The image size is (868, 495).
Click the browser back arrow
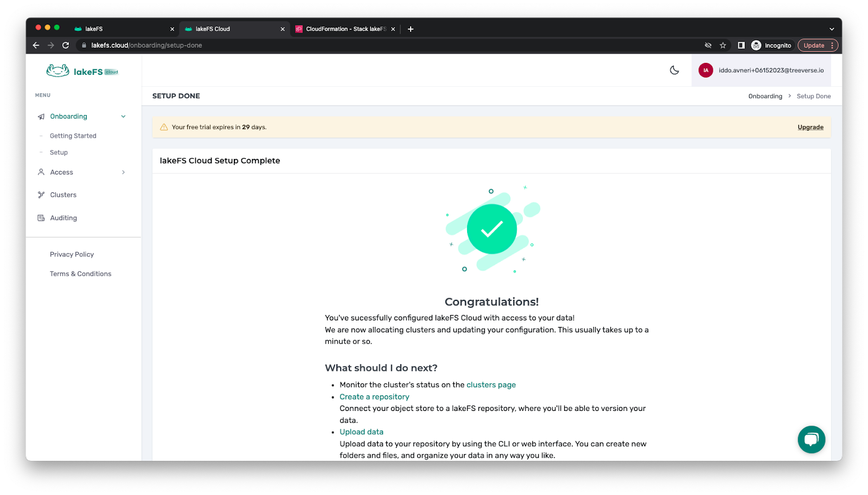[x=36, y=46]
